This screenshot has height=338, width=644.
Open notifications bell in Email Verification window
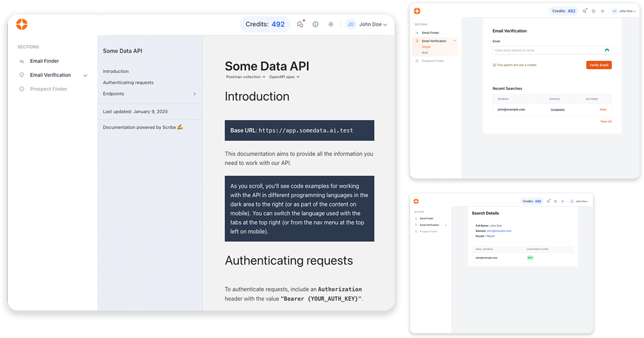[585, 11]
